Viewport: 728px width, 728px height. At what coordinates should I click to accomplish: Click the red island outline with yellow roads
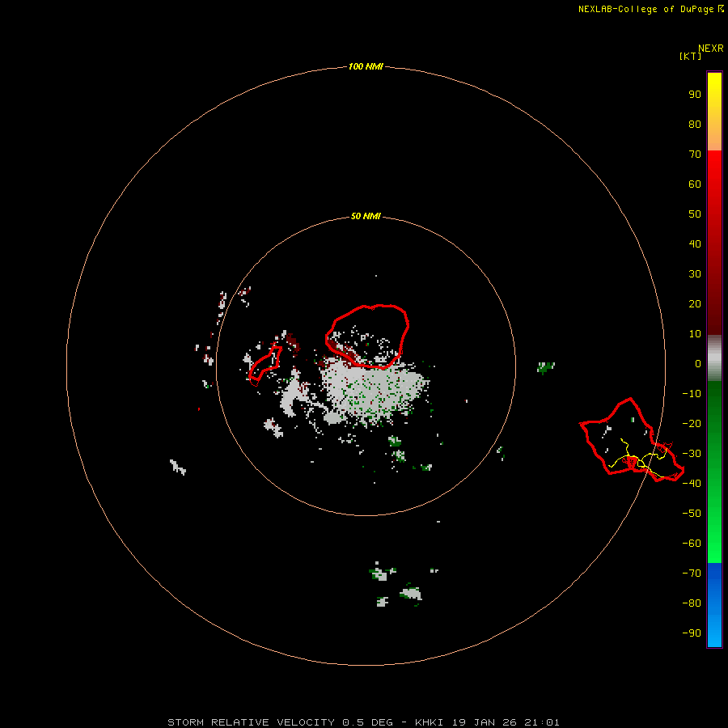pyautogui.click(x=632, y=440)
